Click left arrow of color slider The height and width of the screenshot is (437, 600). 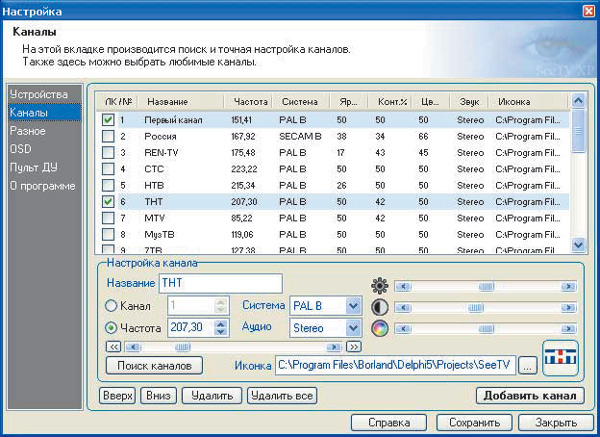point(403,328)
